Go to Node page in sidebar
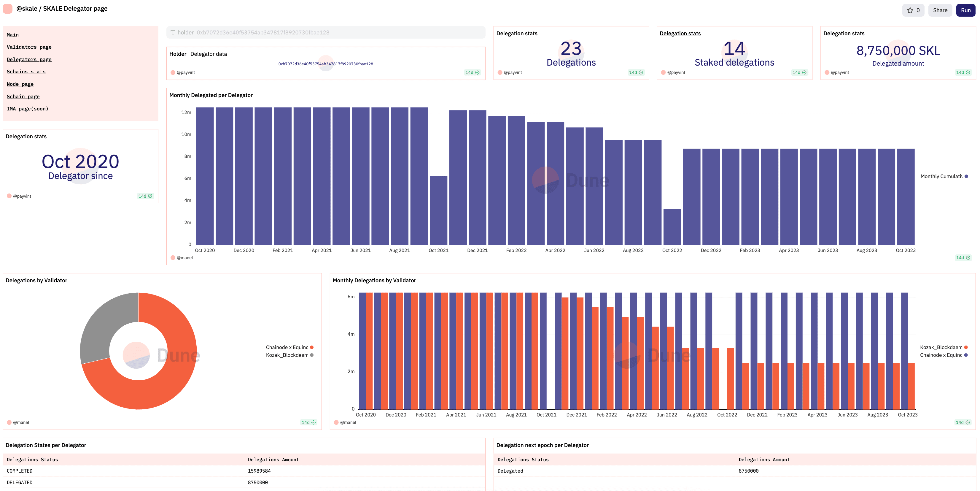Viewport: 980px width, 491px height. click(20, 84)
